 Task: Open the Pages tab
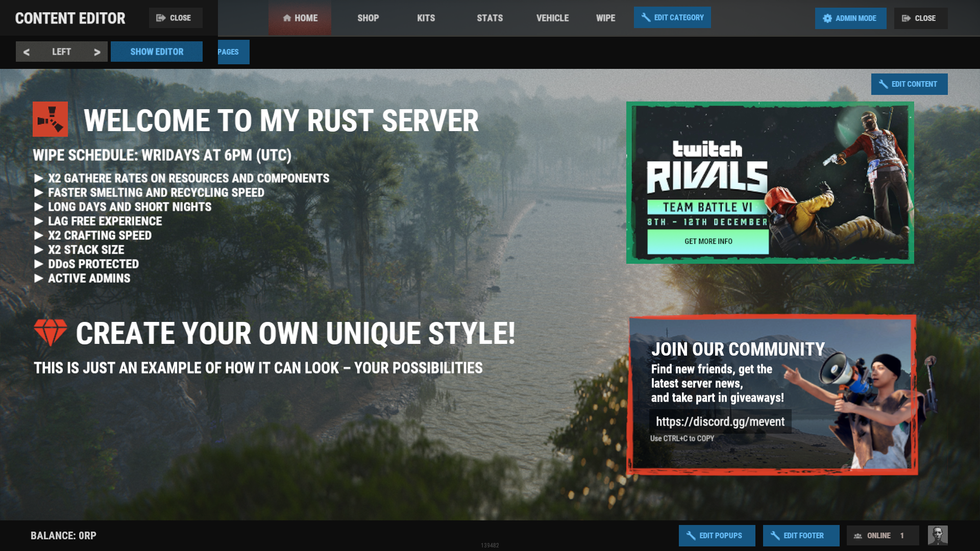233,52
